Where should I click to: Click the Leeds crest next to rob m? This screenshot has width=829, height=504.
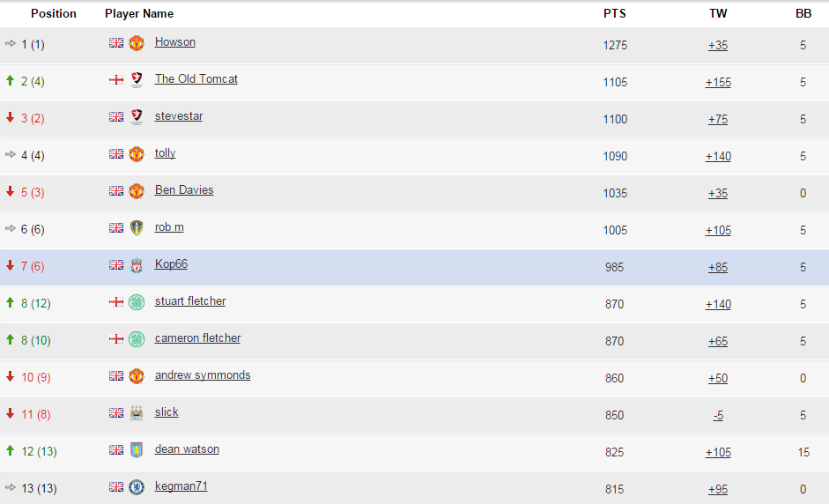pyautogui.click(x=137, y=228)
